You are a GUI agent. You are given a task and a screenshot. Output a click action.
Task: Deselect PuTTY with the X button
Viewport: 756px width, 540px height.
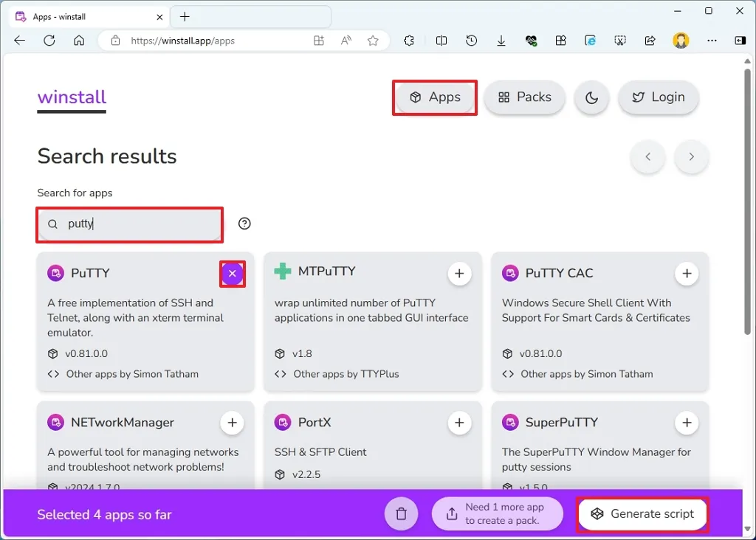click(x=233, y=274)
